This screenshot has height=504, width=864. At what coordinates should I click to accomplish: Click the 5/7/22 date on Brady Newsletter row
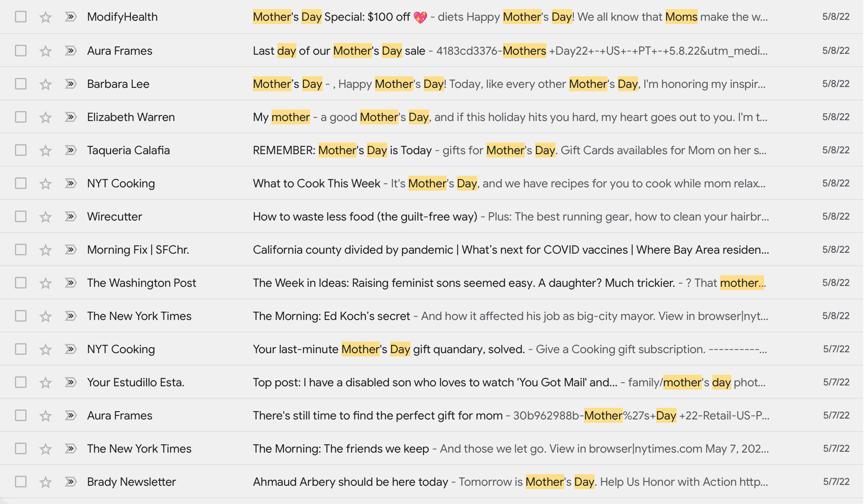click(x=836, y=482)
